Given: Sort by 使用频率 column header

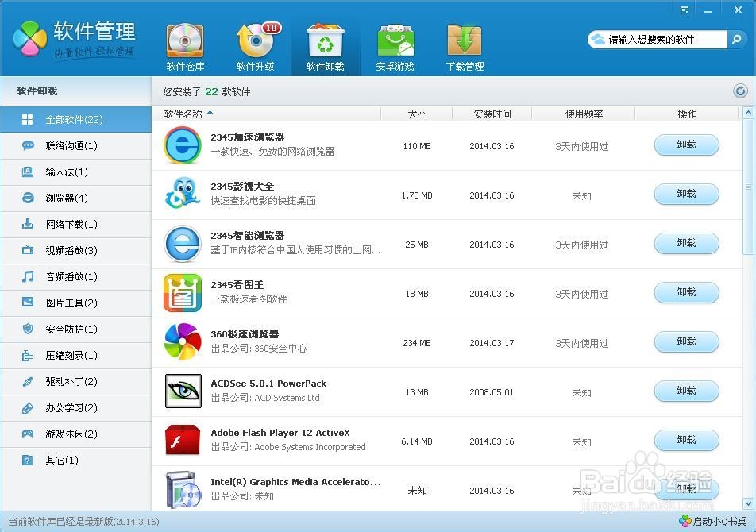Looking at the screenshot, I should click(584, 114).
